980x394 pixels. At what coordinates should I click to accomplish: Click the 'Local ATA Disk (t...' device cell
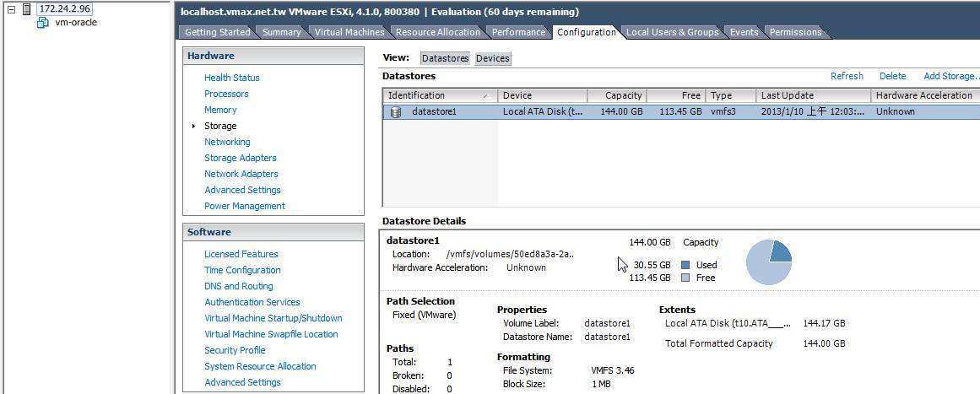tap(543, 111)
